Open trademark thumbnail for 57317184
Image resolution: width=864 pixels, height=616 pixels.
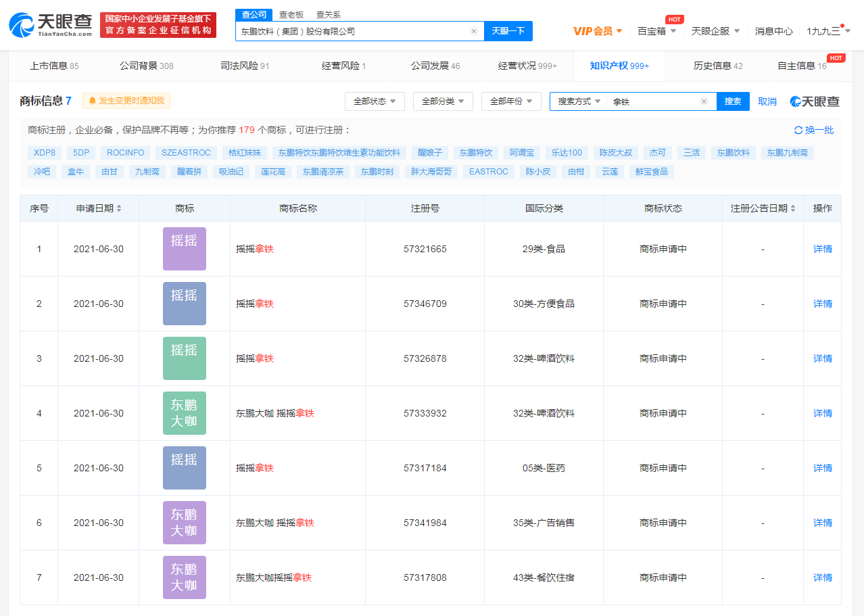[x=185, y=468]
